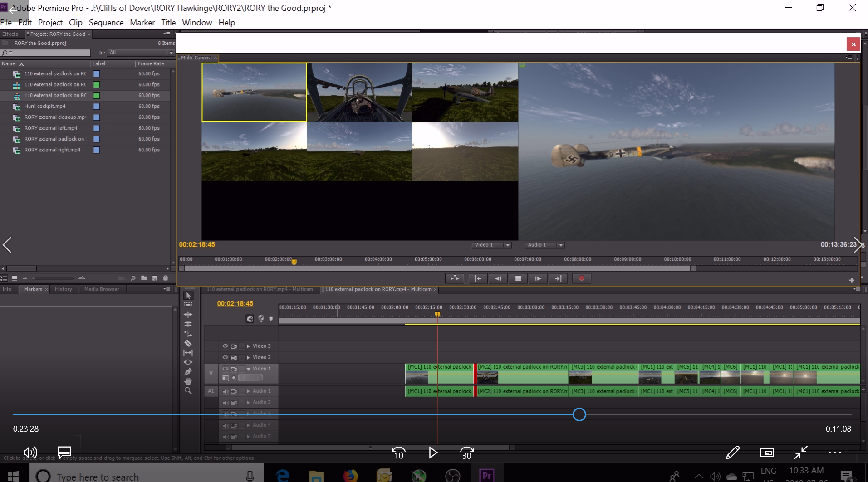This screenshot has width=868, height=482.
Task: Open the Video 1 dropdown in monitor
Action: 492,245
